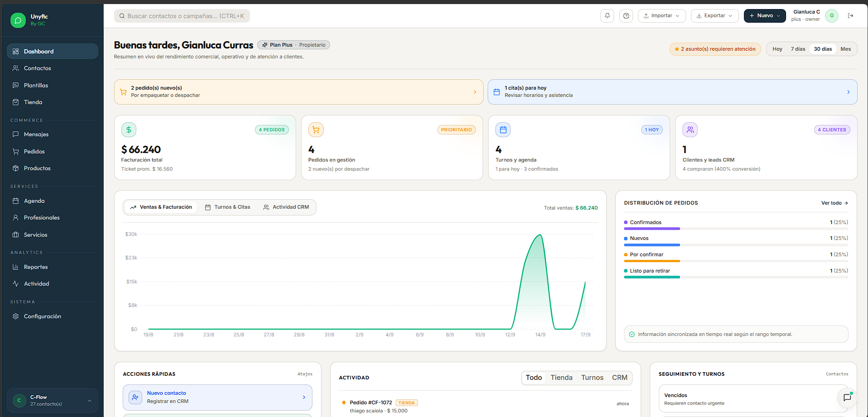Open notifications bell icon
The image size is (868, 417).
click(x=607, y=16)
